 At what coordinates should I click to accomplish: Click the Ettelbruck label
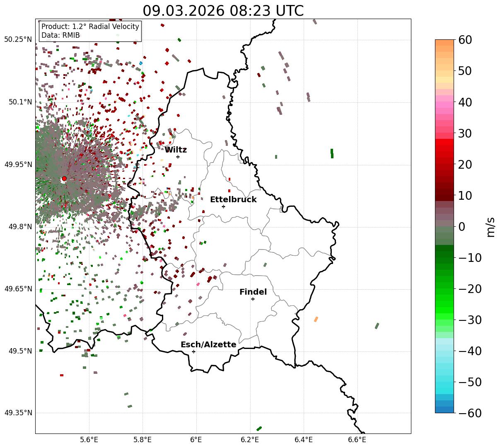233,200
